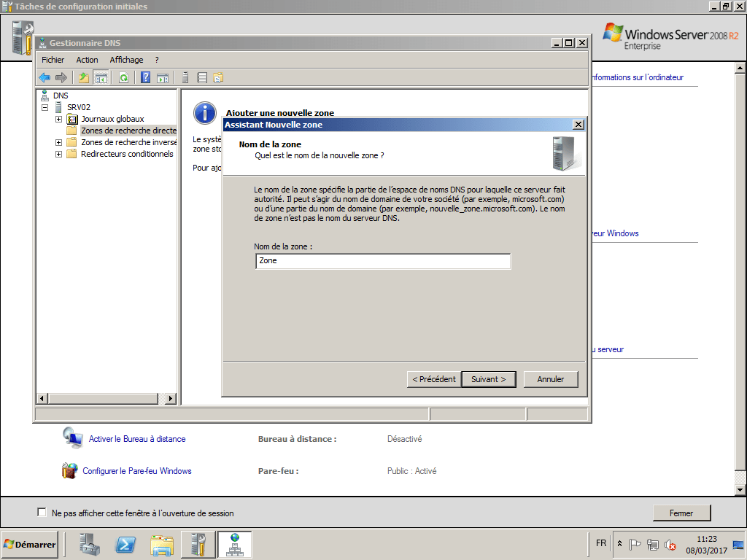The width and height of the screenshot is (747, 560).
Task: Open the Action menu
Action: [87, 59]
